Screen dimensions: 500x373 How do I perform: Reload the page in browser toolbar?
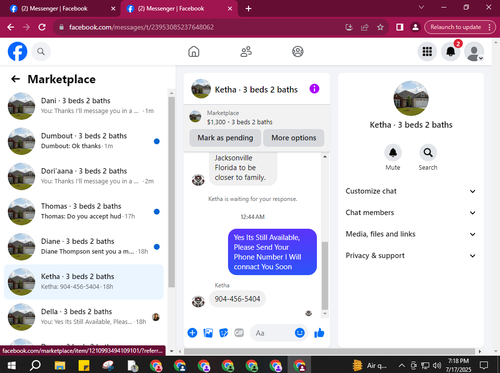pos(42,27)
